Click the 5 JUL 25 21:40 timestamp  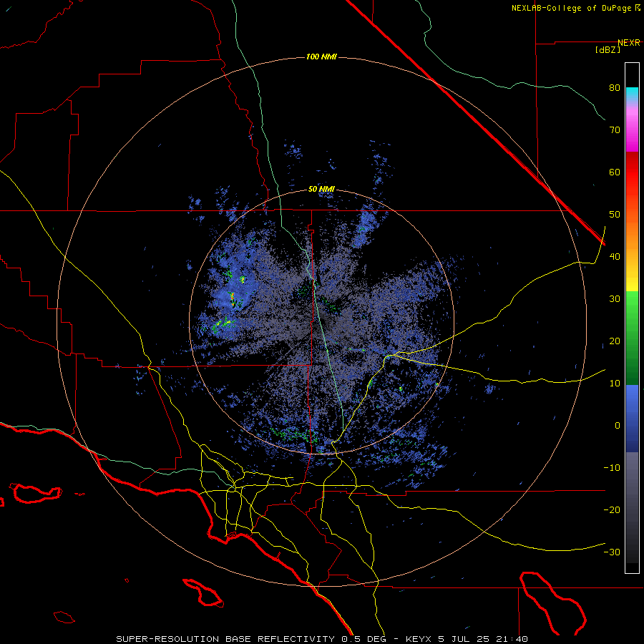482,639
